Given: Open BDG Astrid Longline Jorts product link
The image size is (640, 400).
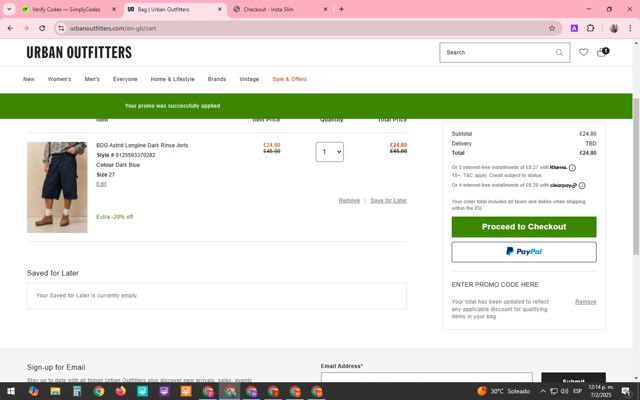Looking at the screenshot, I should coord(142,145).
